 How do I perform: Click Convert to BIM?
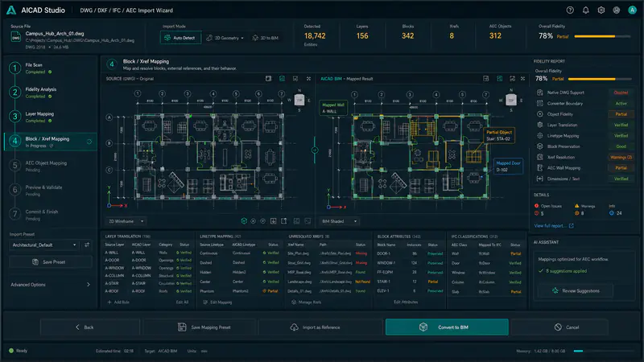447,327
